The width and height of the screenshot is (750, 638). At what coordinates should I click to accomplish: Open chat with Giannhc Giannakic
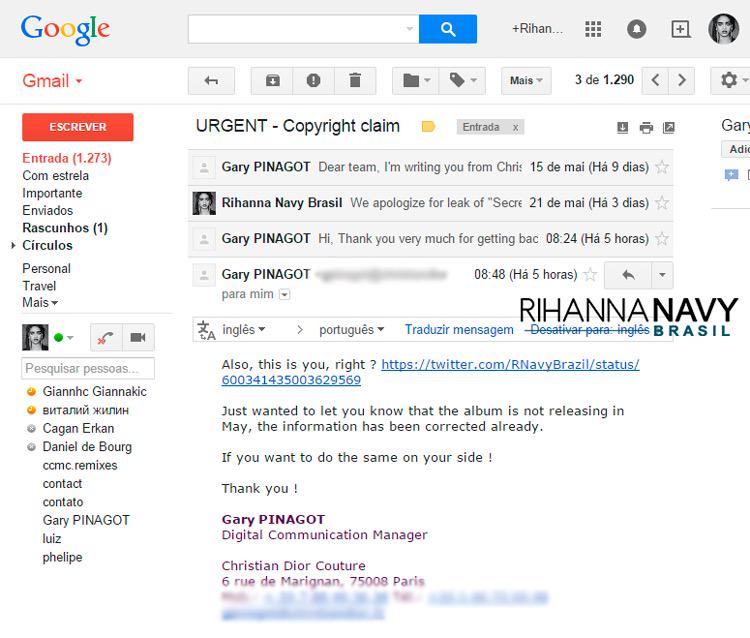[x=94, y=392]
